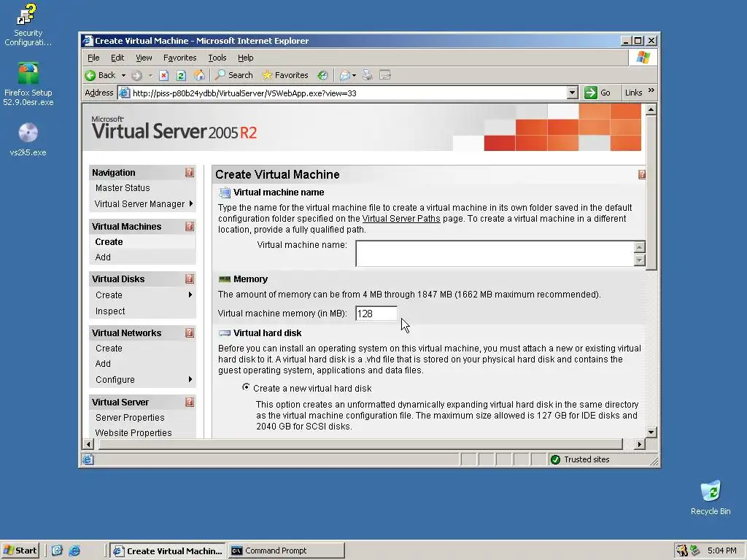Open the address bar dropdown arrow

[x=573, y=93]
